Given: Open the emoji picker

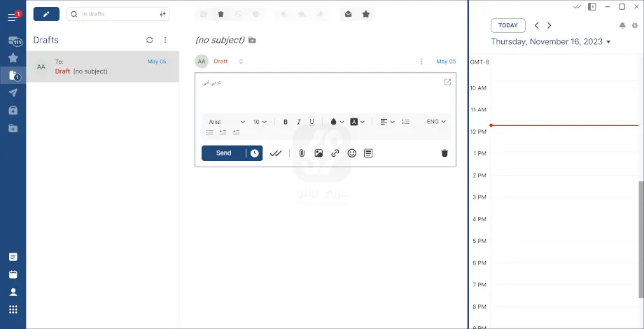Looking at the screenshot, I should 352,153.
